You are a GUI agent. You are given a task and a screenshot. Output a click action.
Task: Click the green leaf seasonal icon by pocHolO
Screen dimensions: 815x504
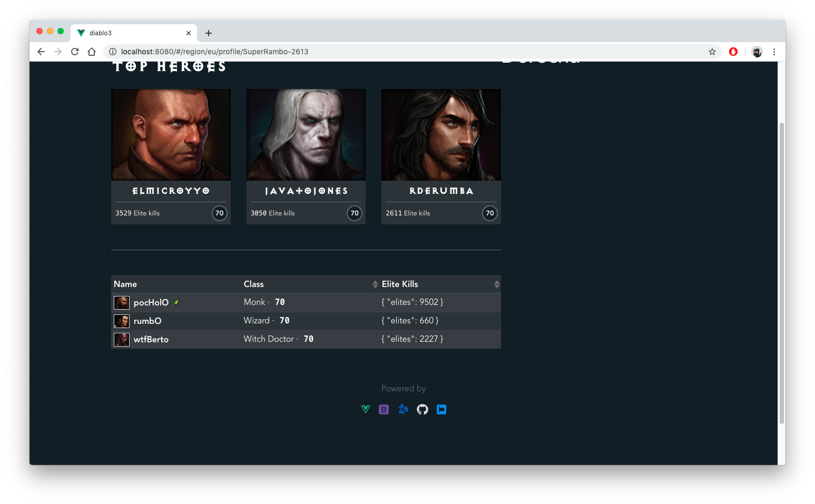pos(176,302)
